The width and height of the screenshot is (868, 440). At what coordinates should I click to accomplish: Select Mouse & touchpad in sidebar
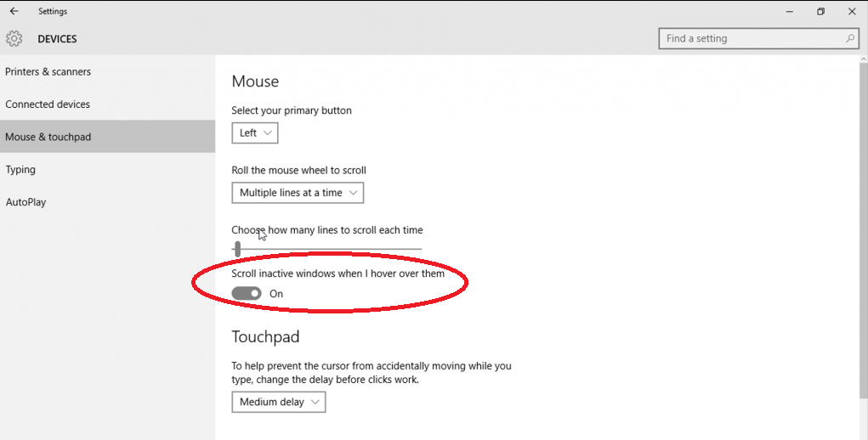(48, 137)
